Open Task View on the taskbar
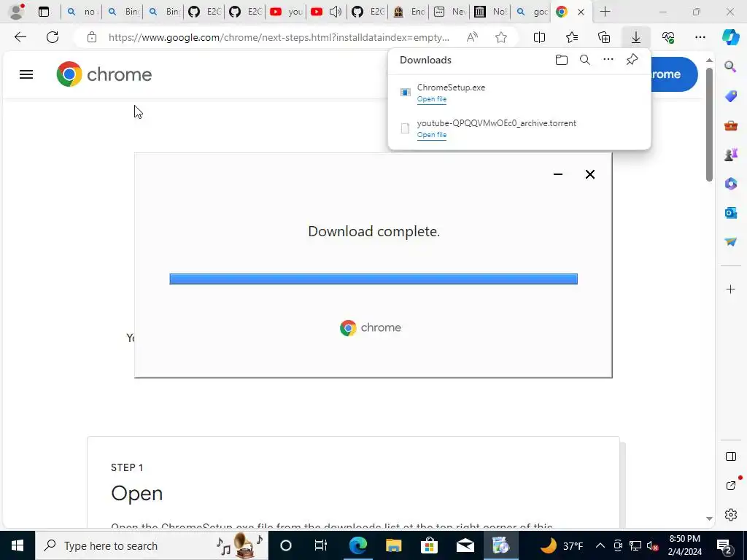 click(x=321, y=545)
